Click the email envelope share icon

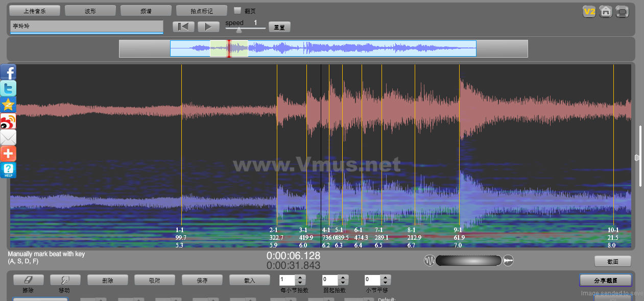click(8, 137)
